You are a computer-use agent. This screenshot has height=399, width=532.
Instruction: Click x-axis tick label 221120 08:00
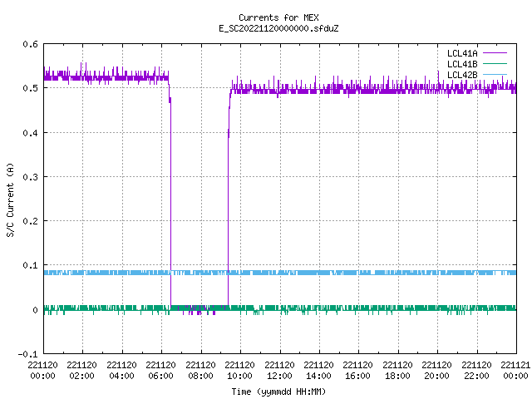(x=200, y=371)
